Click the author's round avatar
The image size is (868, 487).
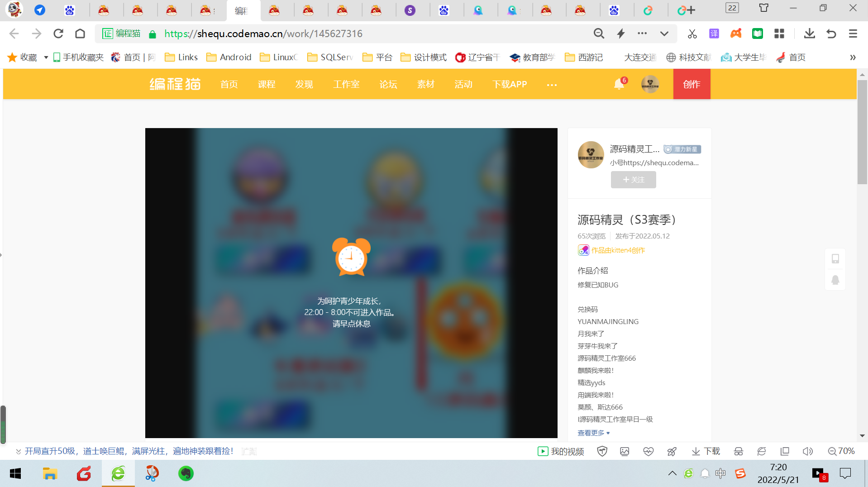click(x=591, y=155)
